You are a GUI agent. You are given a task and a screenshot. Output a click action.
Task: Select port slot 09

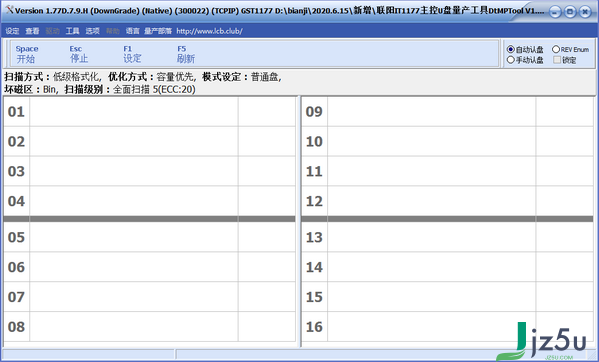[x=447, y=112]
